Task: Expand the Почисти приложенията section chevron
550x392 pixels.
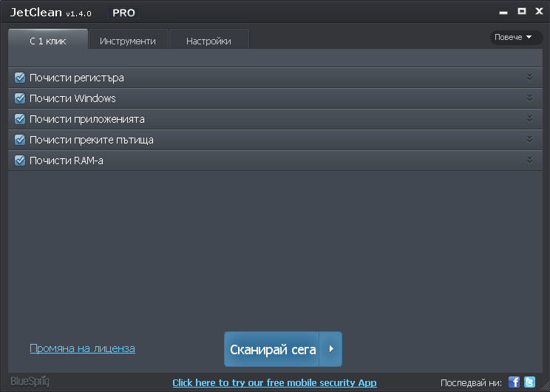Action: tap(529, 118)
